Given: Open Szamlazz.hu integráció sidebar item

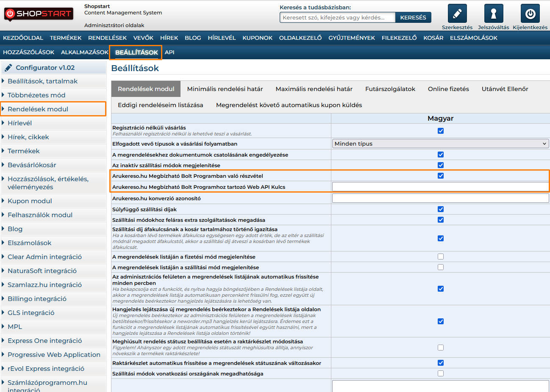Looking at the screenshot, I should 53,285.
